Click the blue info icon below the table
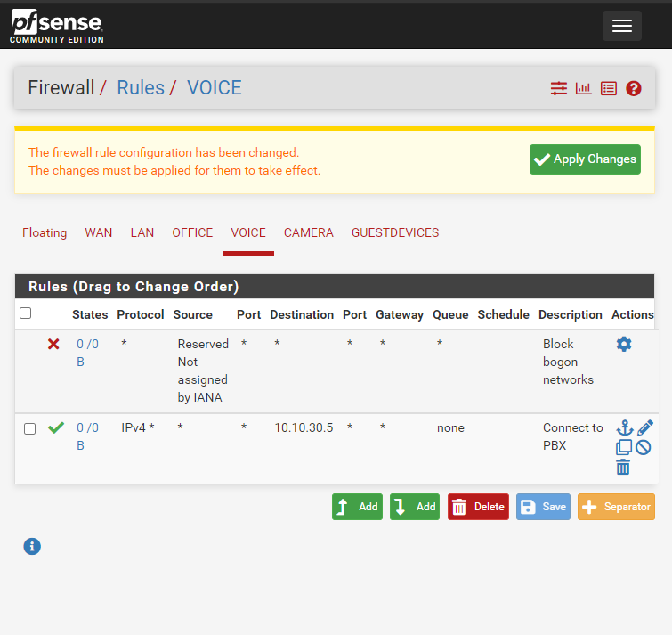This screenshot has width=672, height=635. pos(32,546)
